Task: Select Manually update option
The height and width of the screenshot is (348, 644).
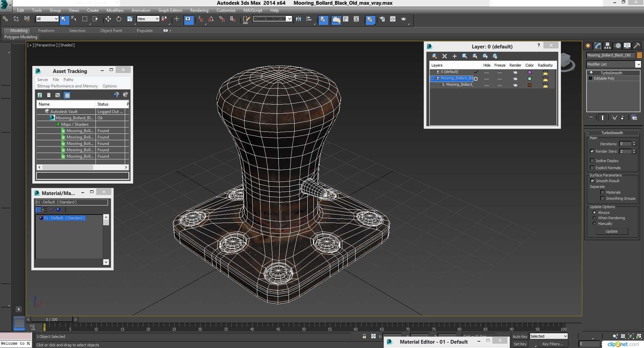Action: coord(594,224)
